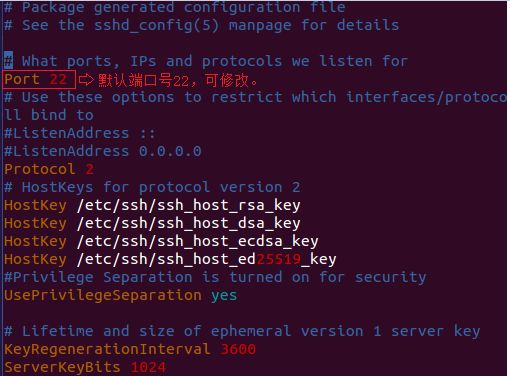Viewport: 510px width, 377px height.
Task: Click the Port 22 line in the red box
Action: (39, 80)
